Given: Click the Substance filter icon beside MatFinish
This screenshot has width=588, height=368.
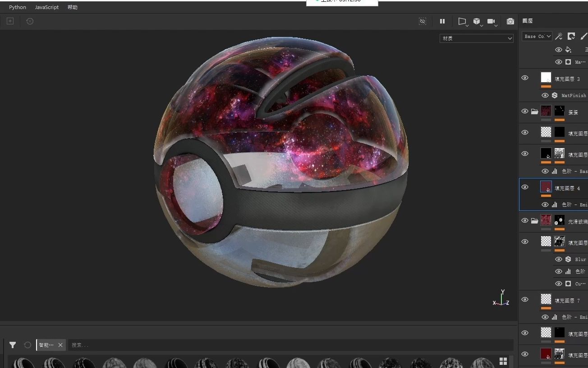Looking at the screenshot, I should (555, 95).
